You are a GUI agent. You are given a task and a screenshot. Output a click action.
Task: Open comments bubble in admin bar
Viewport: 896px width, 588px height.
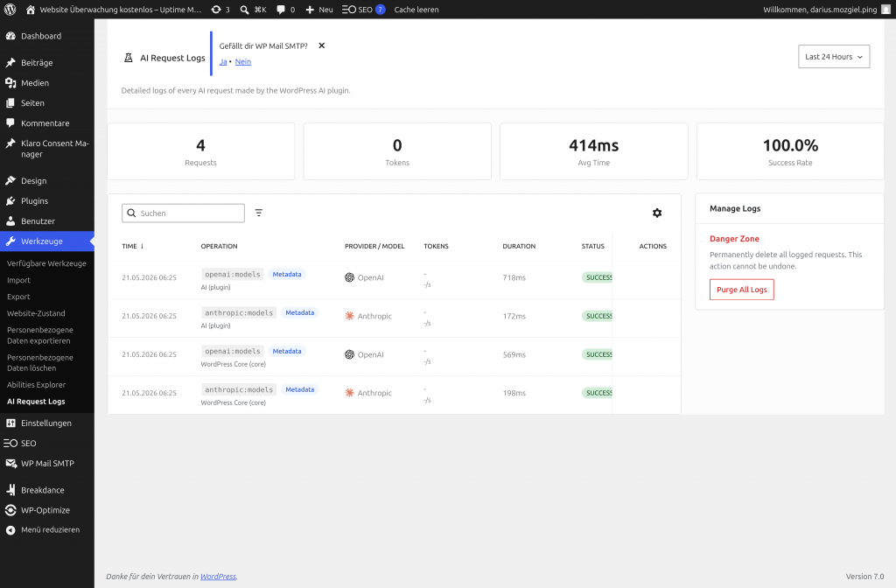point(286,9)
